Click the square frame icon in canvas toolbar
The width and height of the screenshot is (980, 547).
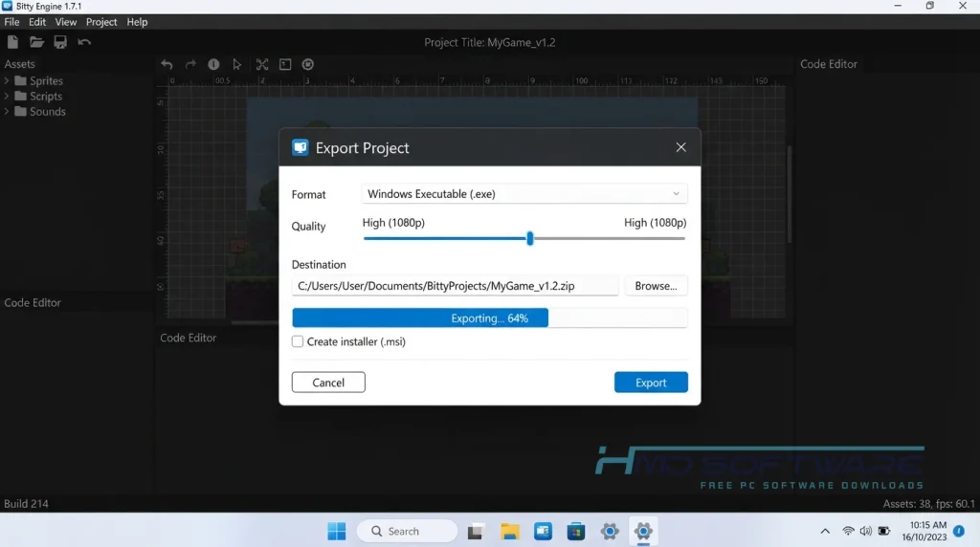tap(285, 64)
